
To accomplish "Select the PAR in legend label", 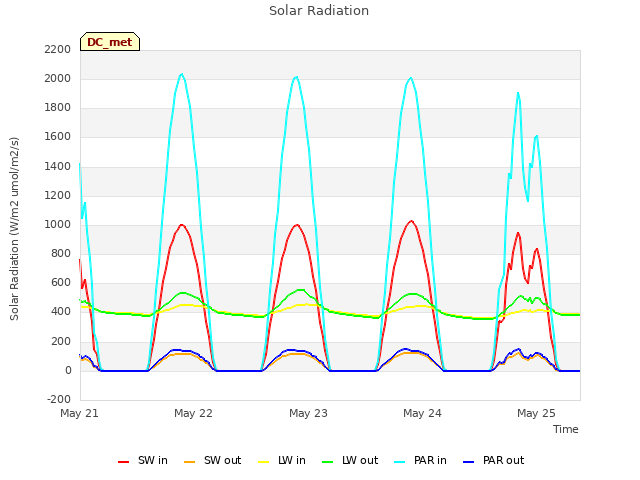I will pos(430,460).
